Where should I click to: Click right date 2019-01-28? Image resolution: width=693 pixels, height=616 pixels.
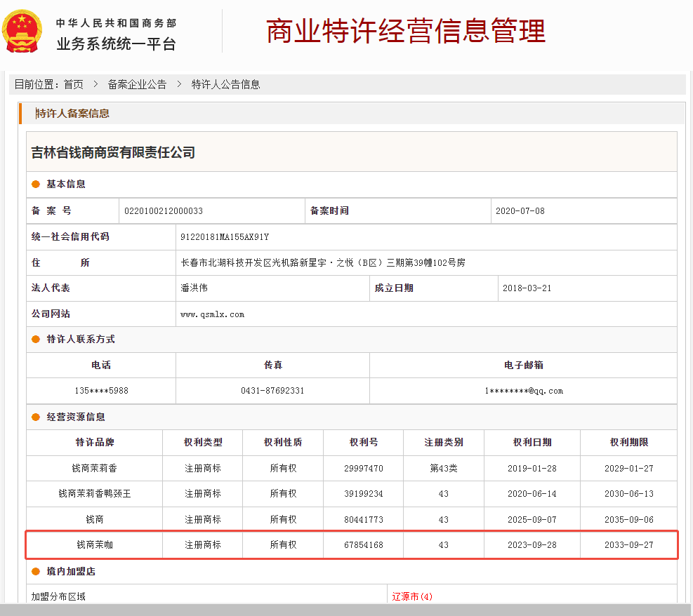coord(532,469)
